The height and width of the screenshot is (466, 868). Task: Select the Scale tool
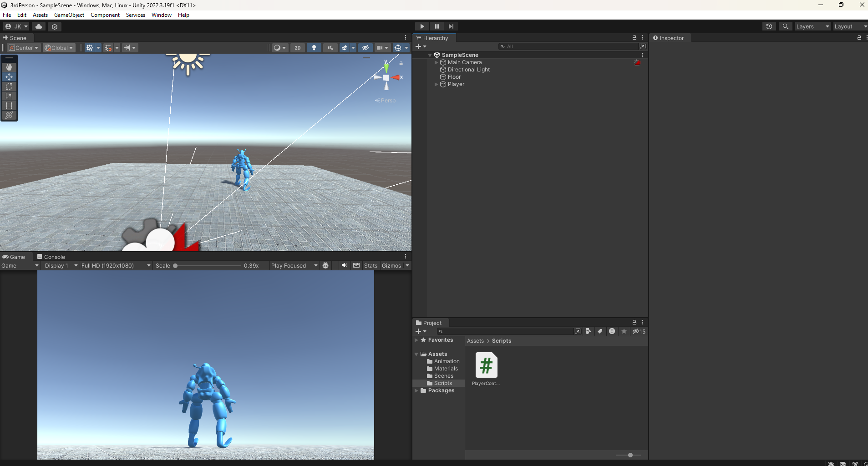(9, 96)
